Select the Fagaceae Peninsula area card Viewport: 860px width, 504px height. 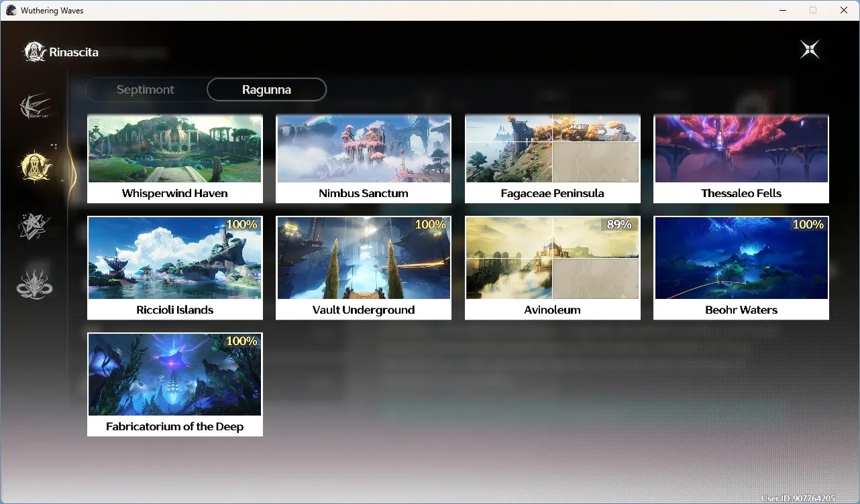pyautogui.click(x=553, y=159)
